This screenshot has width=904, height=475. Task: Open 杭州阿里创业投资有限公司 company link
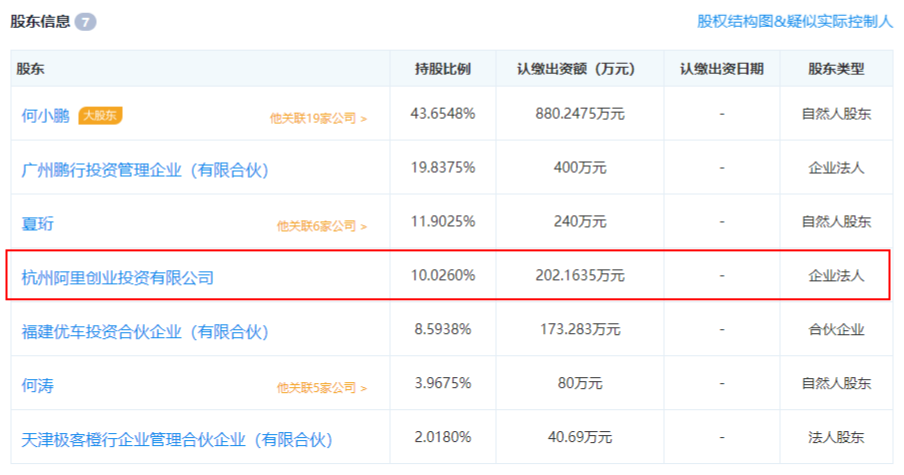click(118, 278)
